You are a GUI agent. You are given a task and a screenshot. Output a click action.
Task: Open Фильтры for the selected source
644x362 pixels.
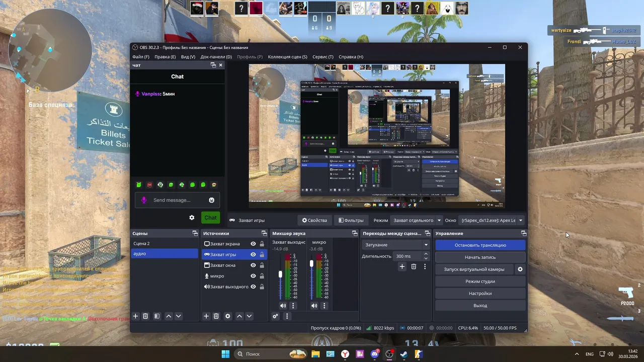click(x=351, y=220)
